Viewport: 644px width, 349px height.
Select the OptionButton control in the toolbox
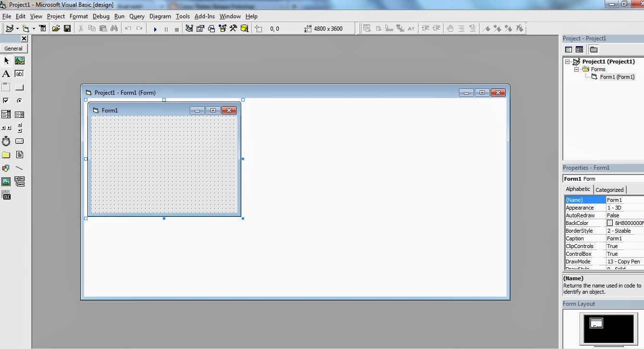click(x=20, y=101)
